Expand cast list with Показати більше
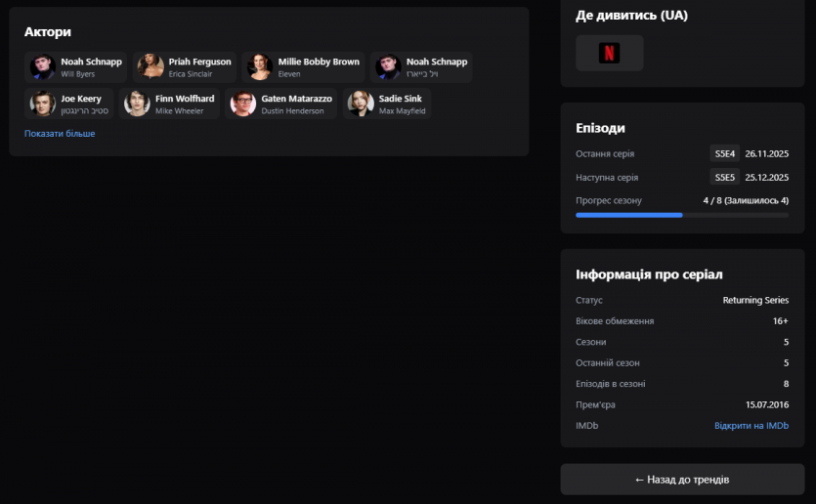Viewport: 816px width, 504px height. coord(60,134)
